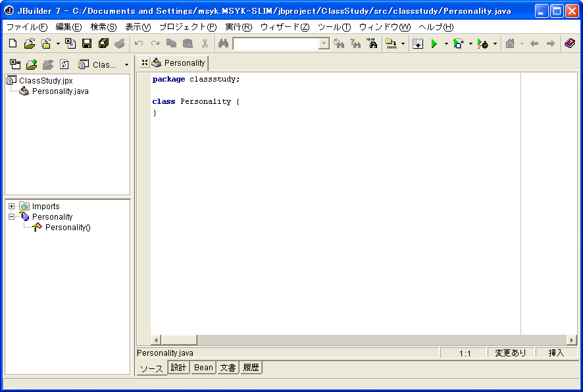Click the Refresh icon in project toolbar
The height and width of the screenshot is (392, 583).
click(x=64, y=64)
